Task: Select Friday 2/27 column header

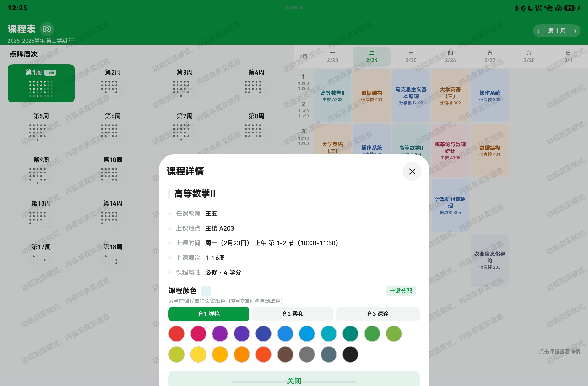Action: pos(490,56)
